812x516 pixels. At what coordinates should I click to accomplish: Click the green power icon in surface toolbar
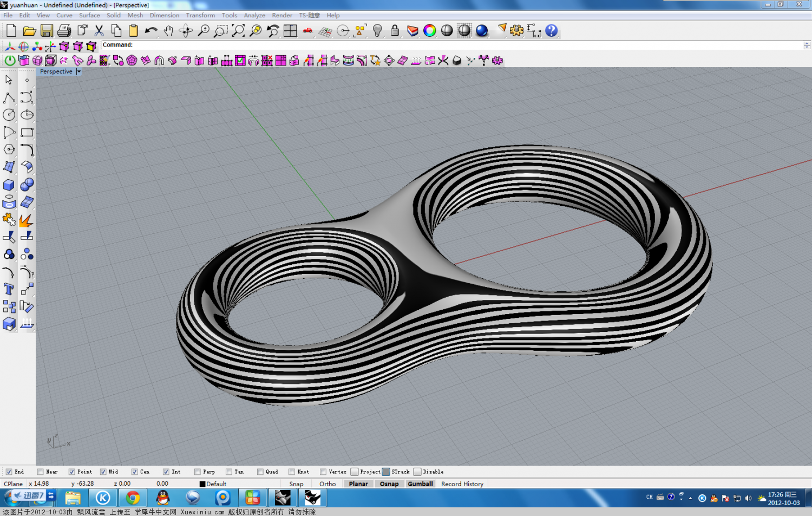[x=10, y=61]
